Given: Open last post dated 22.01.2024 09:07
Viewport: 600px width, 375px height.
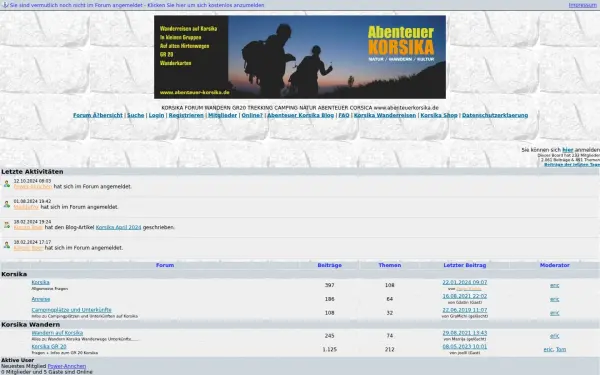Looking at the screenshot, I should click(465, 282).
